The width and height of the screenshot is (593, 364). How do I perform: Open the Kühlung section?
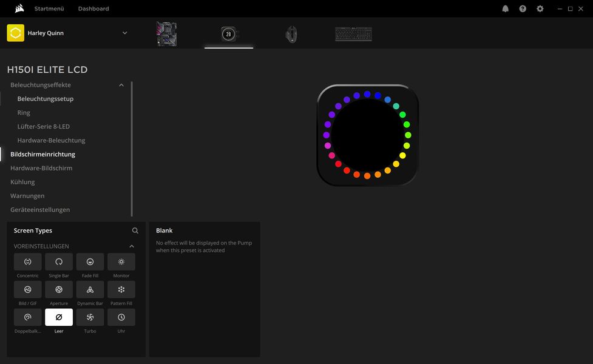[22, 182]
